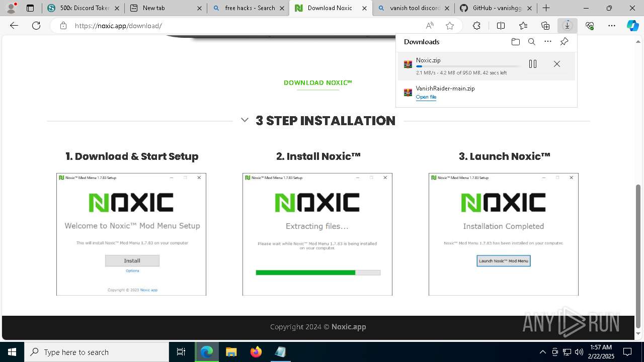644x362 pixels.
Task: Open the Extensions puzzle icon
Action: click(476, 26)
